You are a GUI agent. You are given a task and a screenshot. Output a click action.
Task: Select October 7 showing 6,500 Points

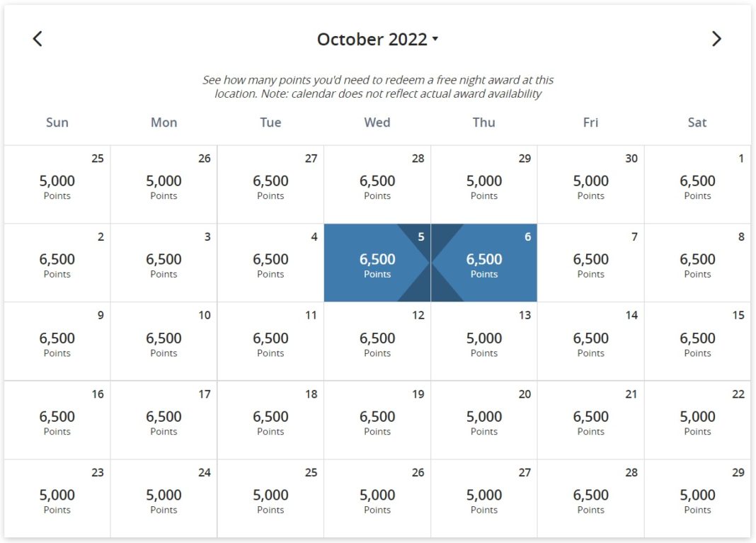[590, 262]
